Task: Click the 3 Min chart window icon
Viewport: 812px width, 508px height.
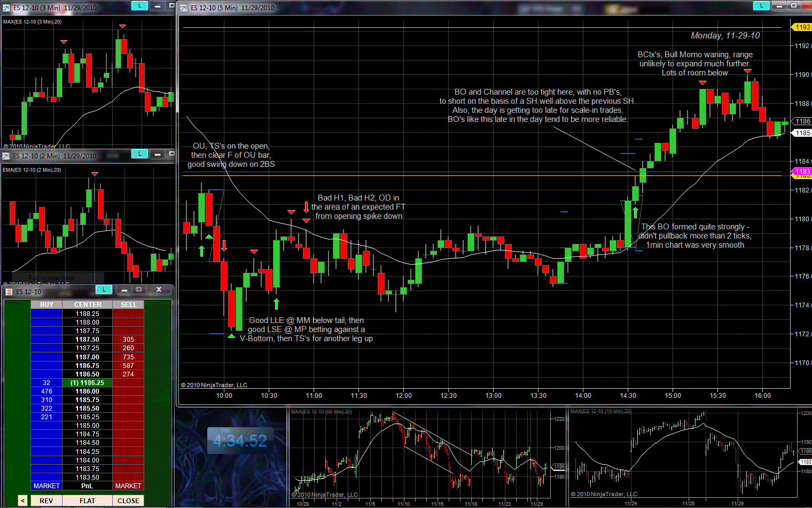Action: coord(6,7)
